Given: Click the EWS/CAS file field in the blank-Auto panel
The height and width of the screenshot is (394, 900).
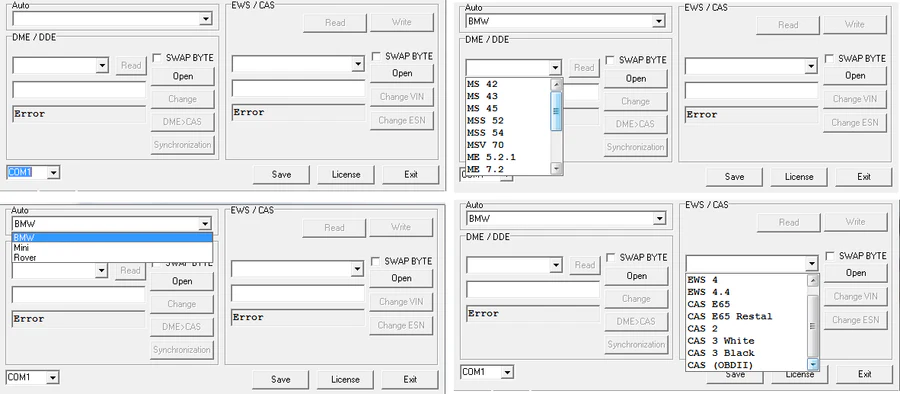Looking at the screenshot, I should (x=298, y=88).
